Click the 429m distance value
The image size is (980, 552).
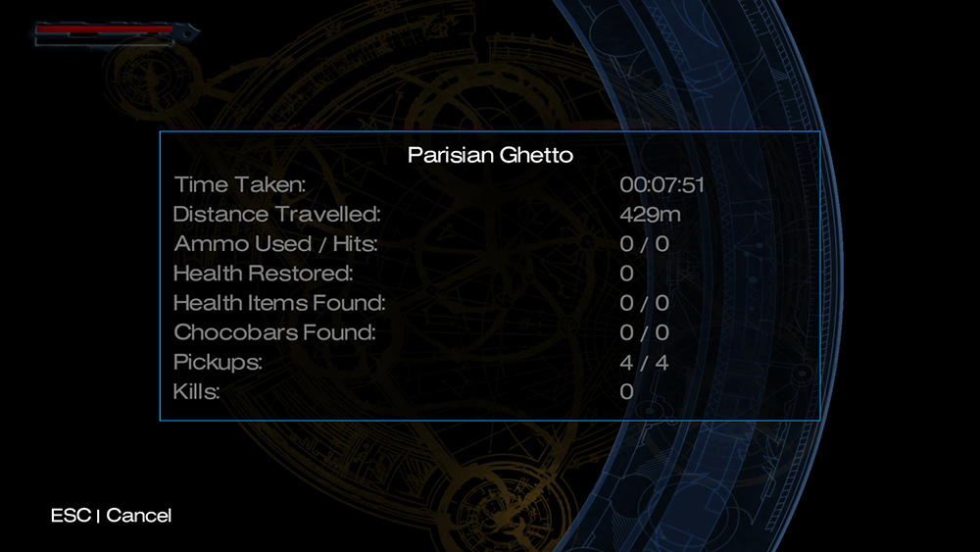(650, 214)
